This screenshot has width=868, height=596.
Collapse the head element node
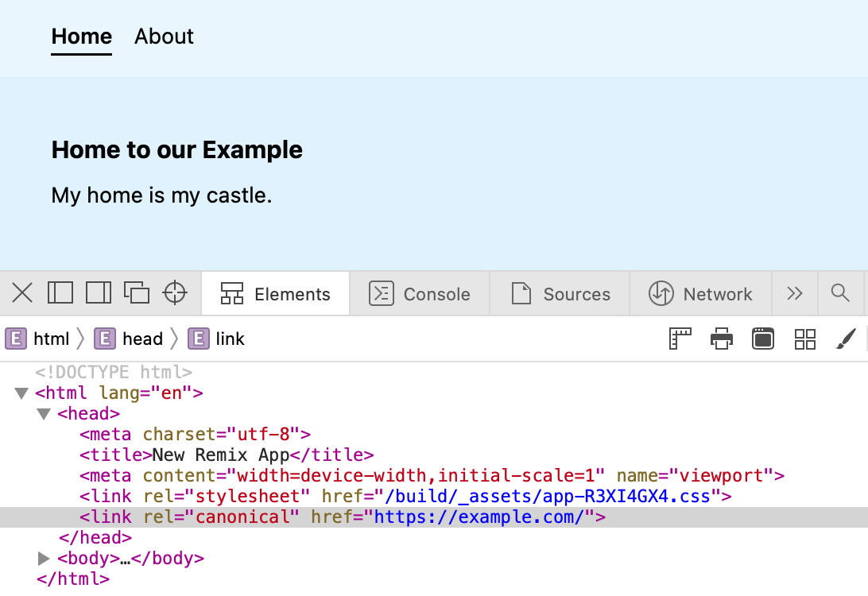click(44, 414)
